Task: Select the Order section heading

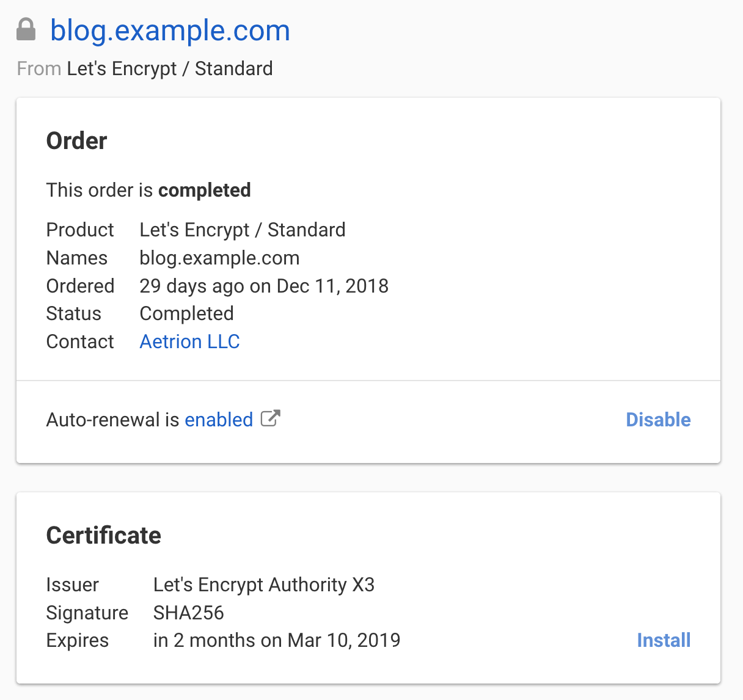Action: [76, 140]
